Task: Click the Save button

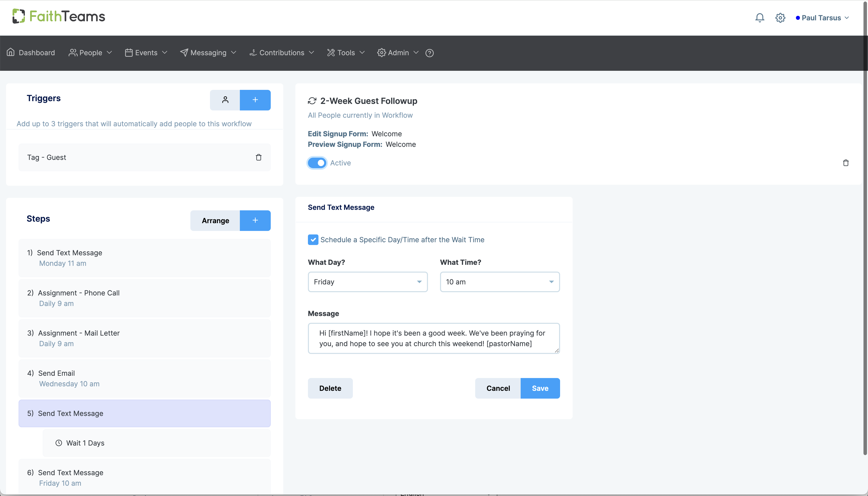Action: pos(540,388)
